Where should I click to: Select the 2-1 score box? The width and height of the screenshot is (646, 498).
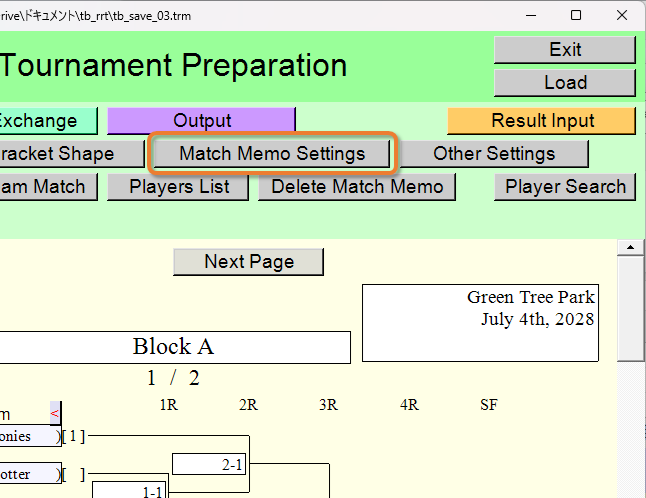[209, 464]
